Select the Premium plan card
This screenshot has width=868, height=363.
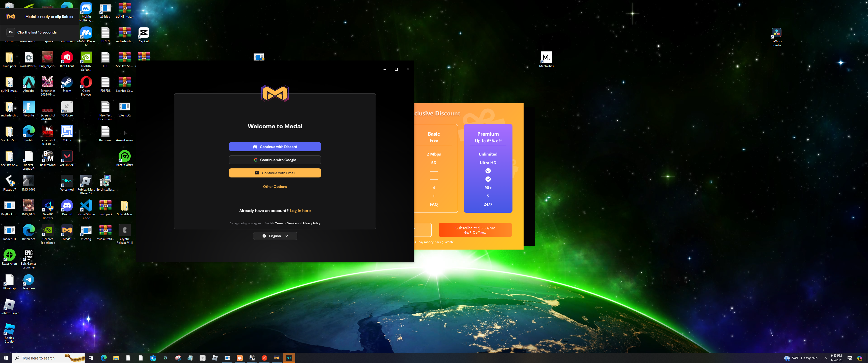pos(487,168)
